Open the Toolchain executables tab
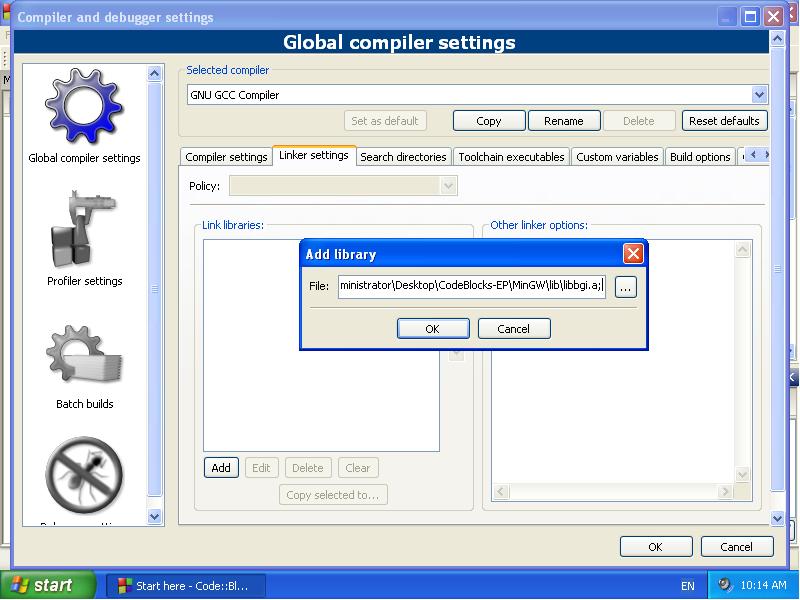The image size is (800, 600). click(x=512, y=157)
